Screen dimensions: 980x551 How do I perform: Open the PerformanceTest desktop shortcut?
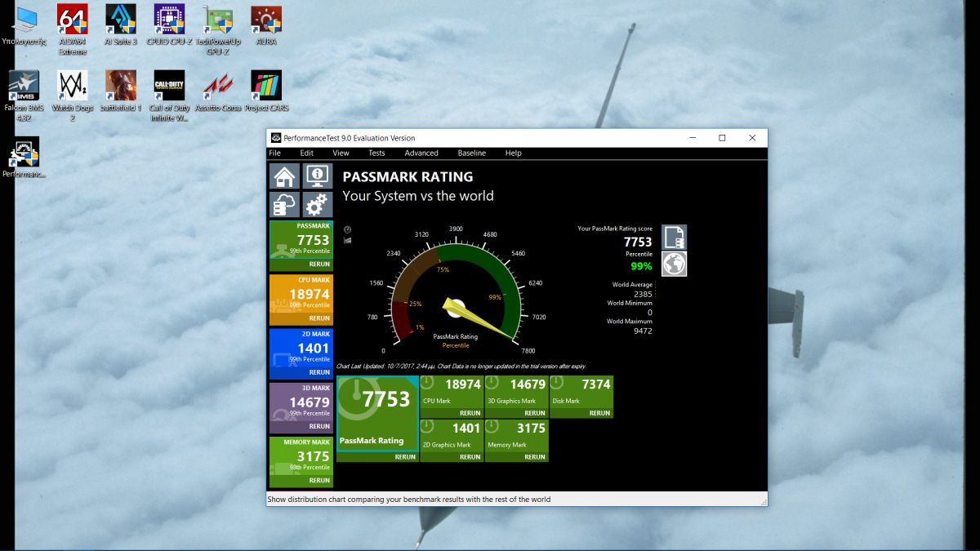pos(24,158)
